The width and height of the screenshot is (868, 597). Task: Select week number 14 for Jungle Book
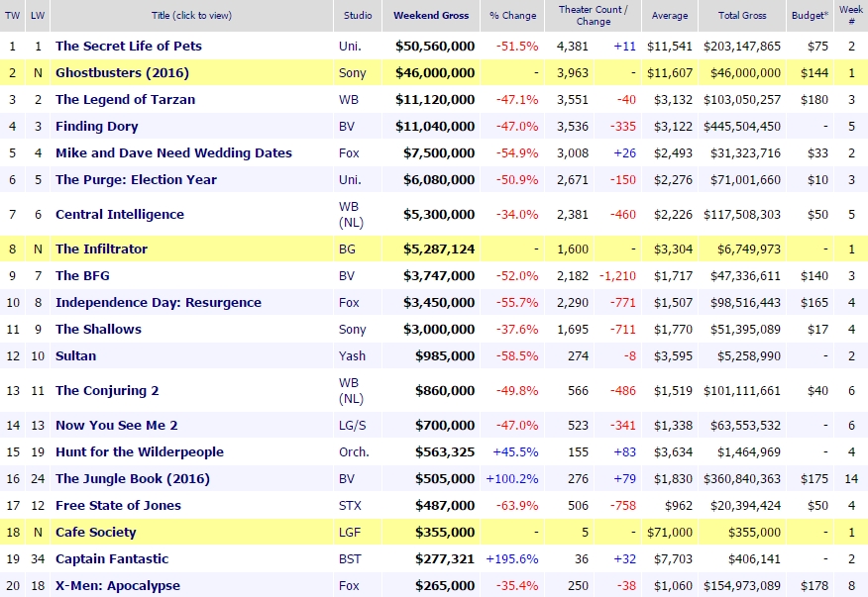[851, 478]
